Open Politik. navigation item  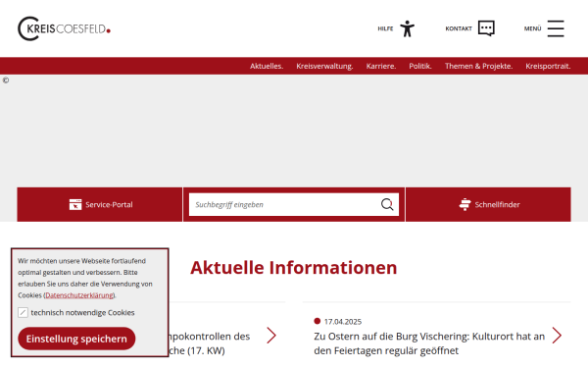pyautogui.click(x=420, y=66)
